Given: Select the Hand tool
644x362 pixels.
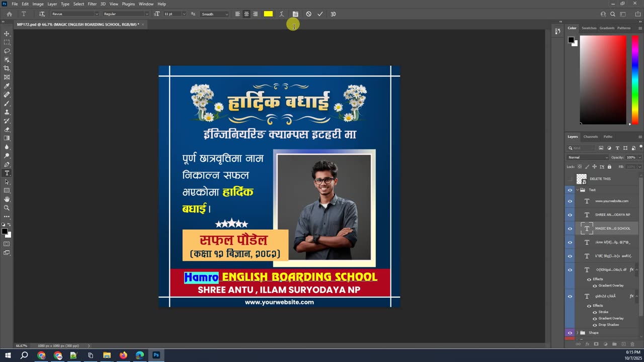Looking at the screenshot, I should (x=7, y=199).
